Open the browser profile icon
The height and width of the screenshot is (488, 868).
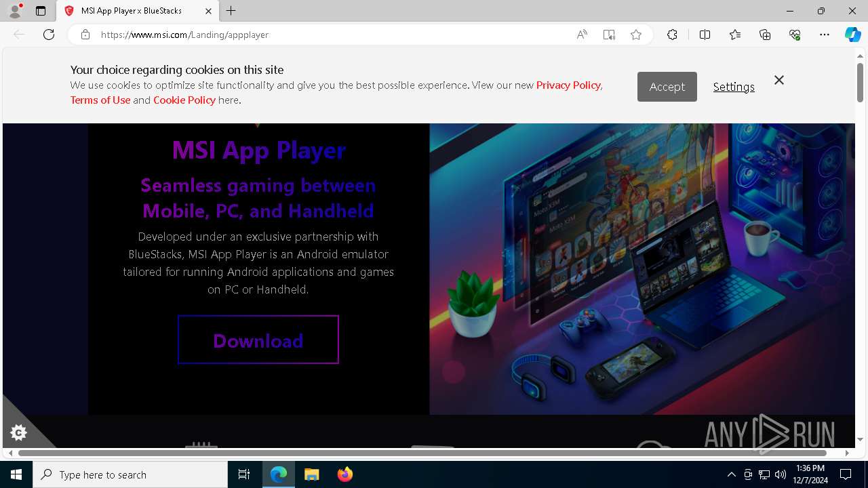pos(15,11)
